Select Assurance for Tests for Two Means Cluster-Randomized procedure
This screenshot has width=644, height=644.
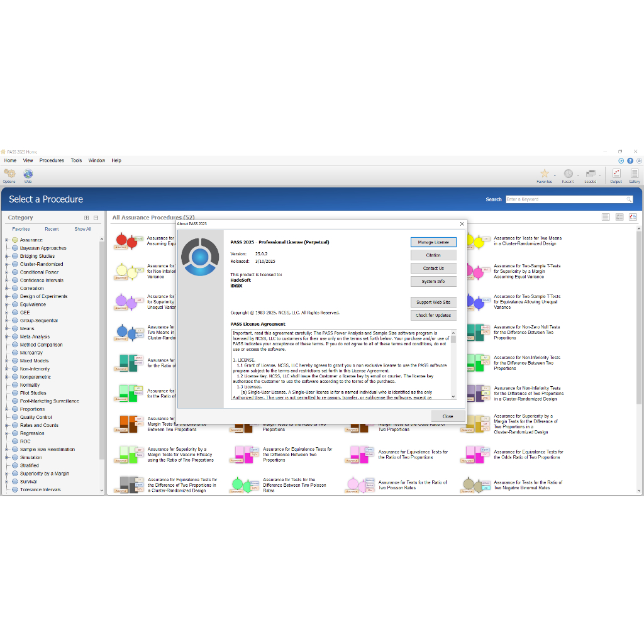[x=528, y=241]
